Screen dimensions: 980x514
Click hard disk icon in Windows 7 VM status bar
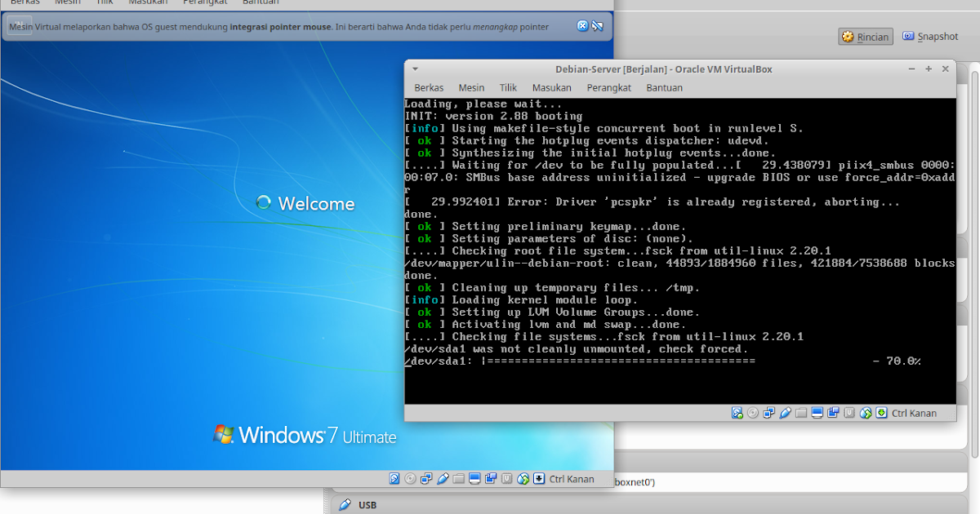tap(394, 478)
